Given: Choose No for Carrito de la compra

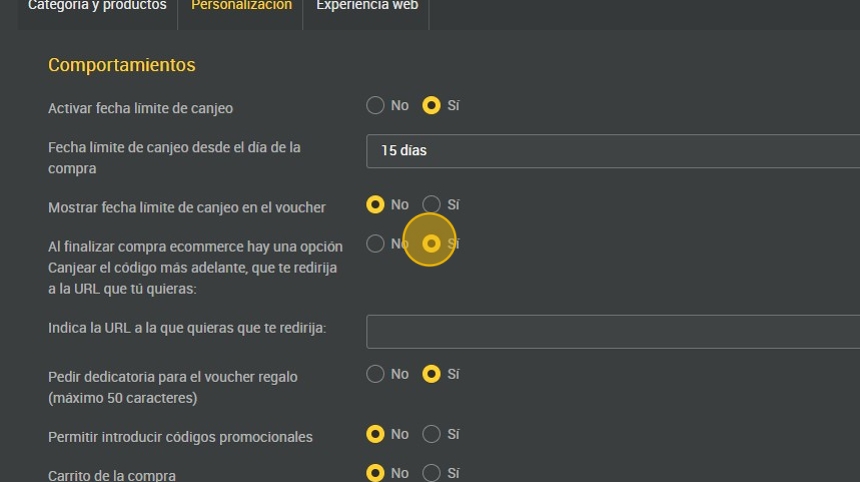Looking at the screenshot, I should tap(376, 473).
